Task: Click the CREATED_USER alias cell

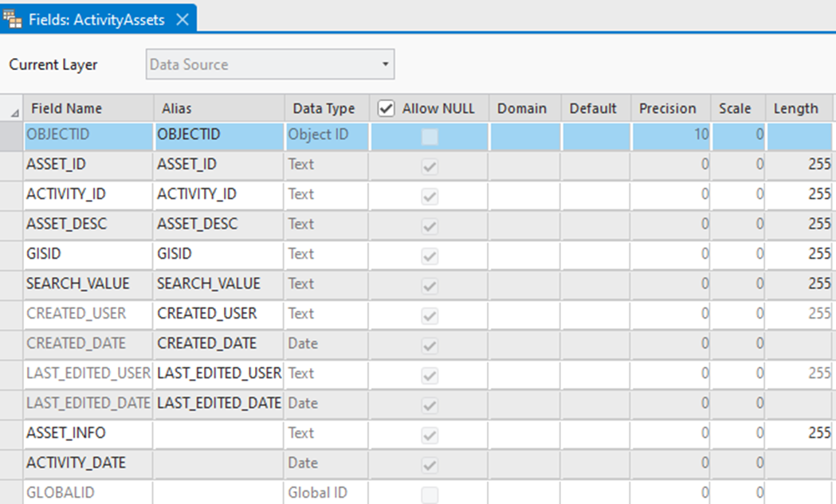Action: (218, 315)
